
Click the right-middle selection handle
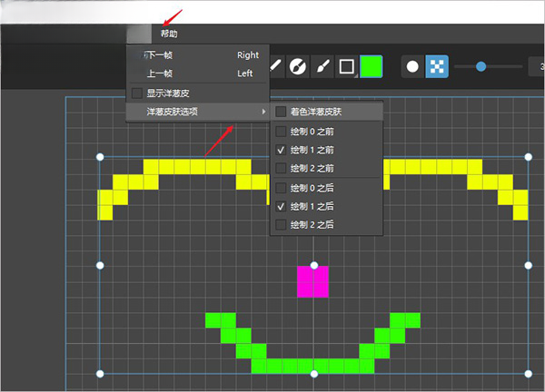(x=529, y=266)
